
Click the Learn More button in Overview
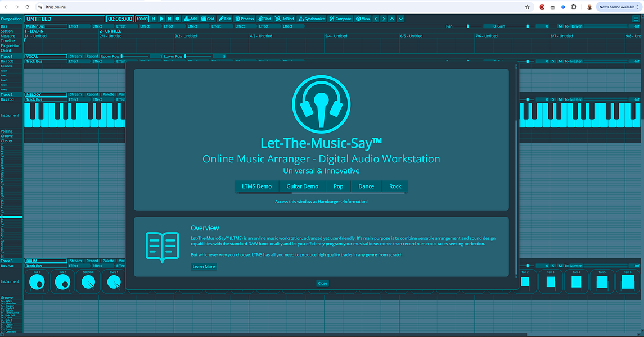point(204,266)
